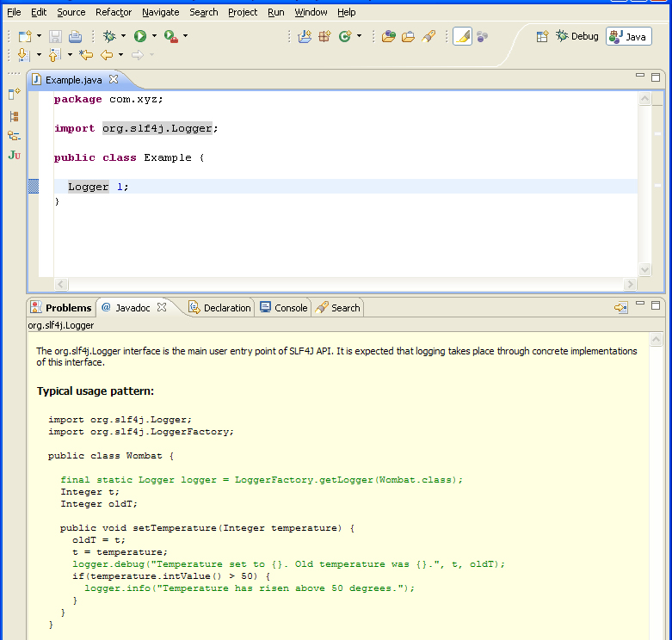Toggle Link with Selection in Javadoc view

[621, 308]
